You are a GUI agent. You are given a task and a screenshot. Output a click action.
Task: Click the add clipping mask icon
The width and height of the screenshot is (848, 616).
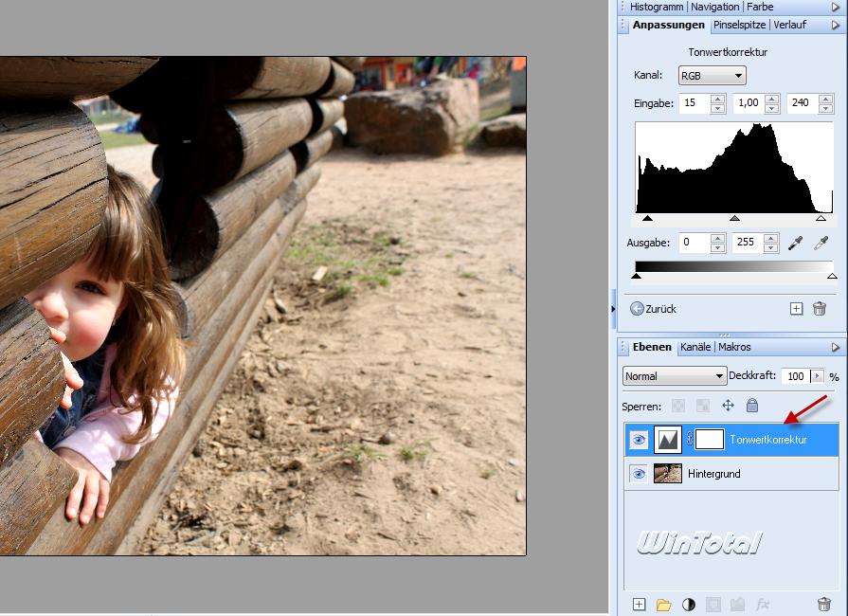(x=738, y=604)
